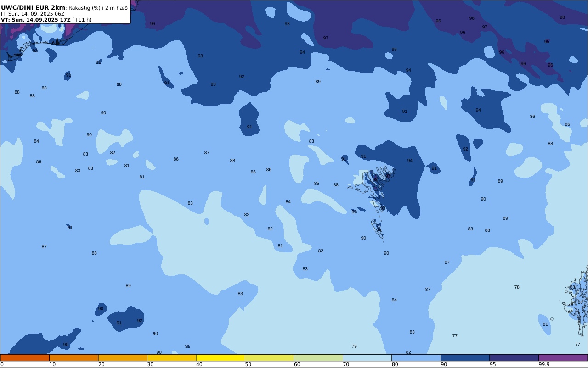This screenshot has height=368, width=588.
Task: Click the "IT: Sun. 14. 09. 2025 06Z" line
Action: pos(33,14)
